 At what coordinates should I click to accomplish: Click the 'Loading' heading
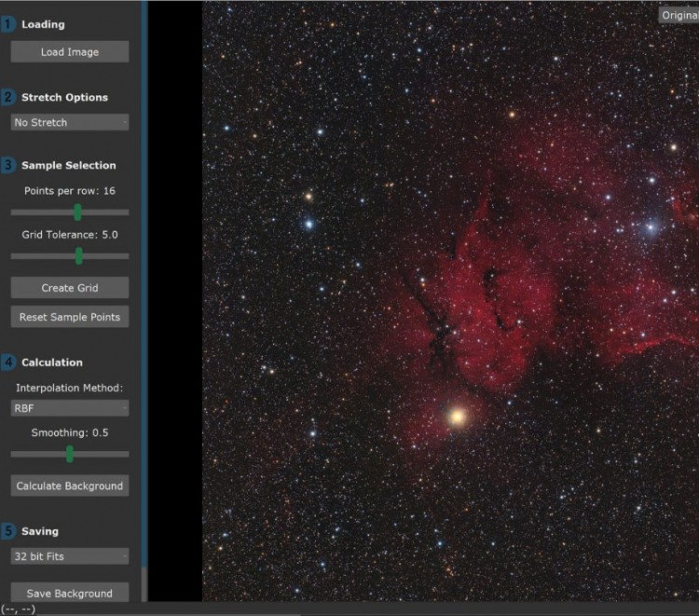[43, 24]
